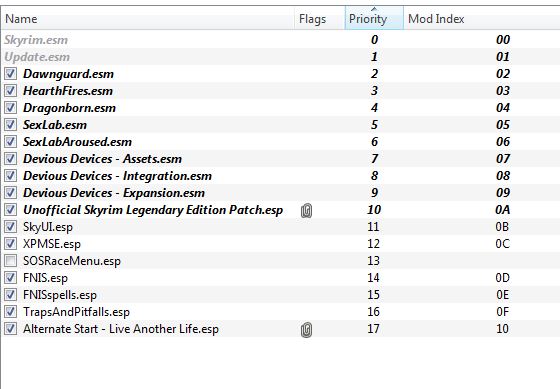Select the Skyrim.esm row name

click(36, 40)
